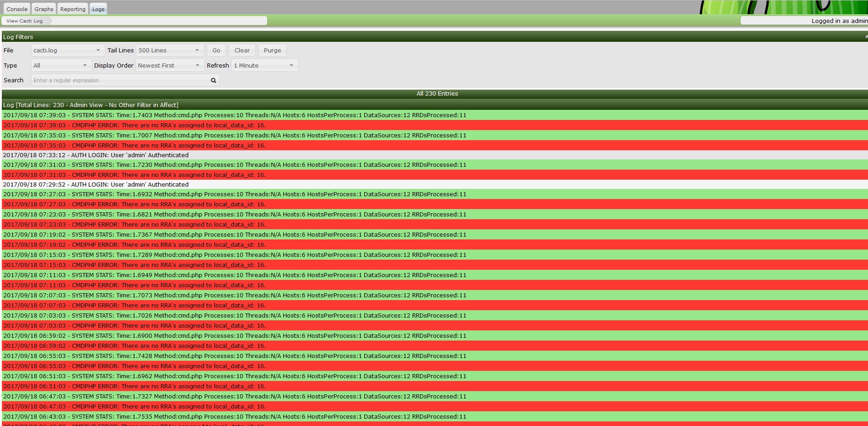Open the Refresh 1 Minute dropdown
The image size is (868, 426).
click(264, 65)
